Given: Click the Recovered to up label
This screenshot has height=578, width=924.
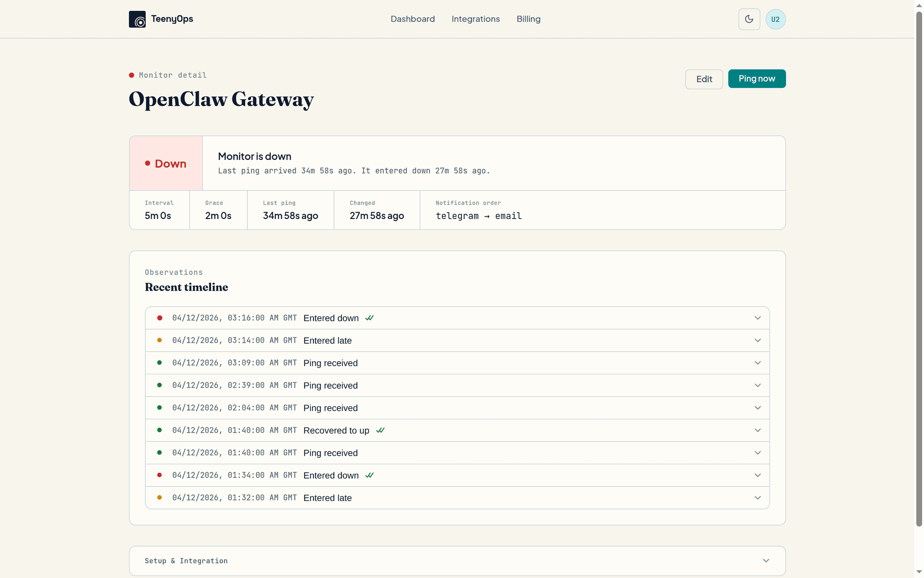Looking at the screenshot, I should [336, 430].
